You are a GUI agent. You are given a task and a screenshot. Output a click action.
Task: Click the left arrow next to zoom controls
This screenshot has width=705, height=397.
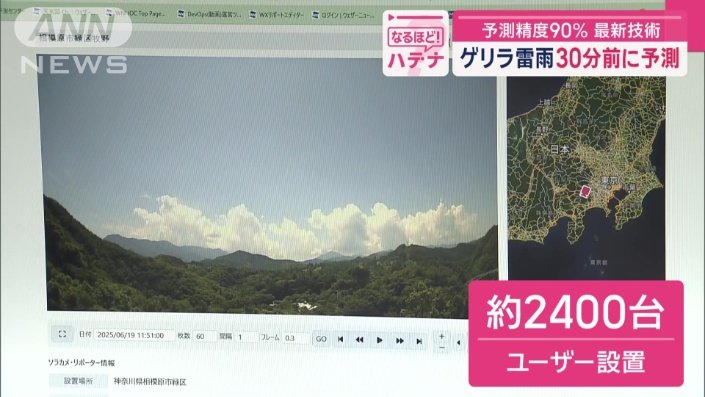458,343
